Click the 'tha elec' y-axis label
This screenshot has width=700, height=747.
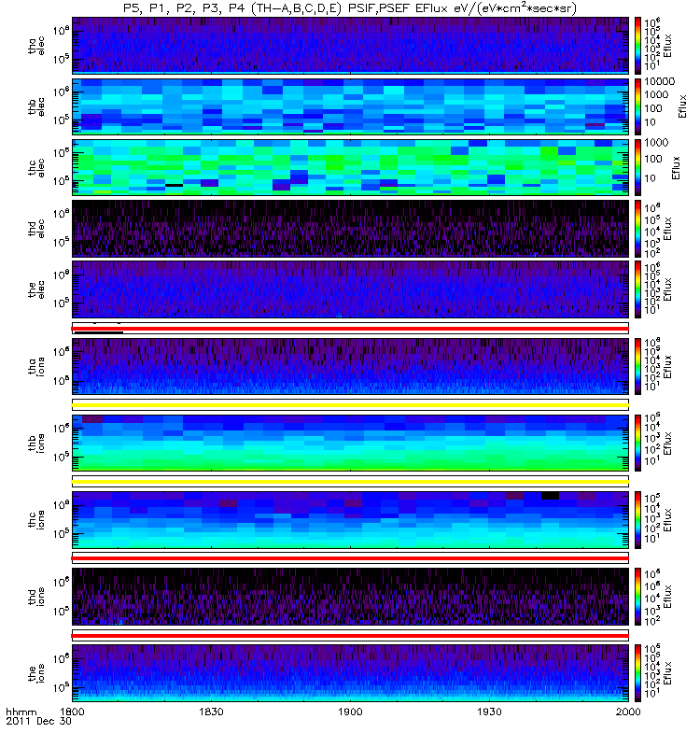(x=36, y=46)
